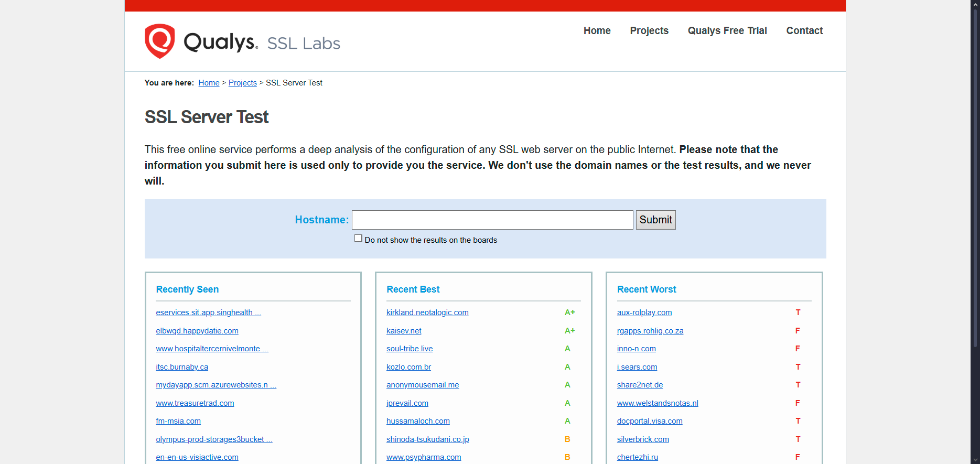Open www.treasuretrad.com link
The height and width of the screenshot is (464, 980).
coord(195,403)
